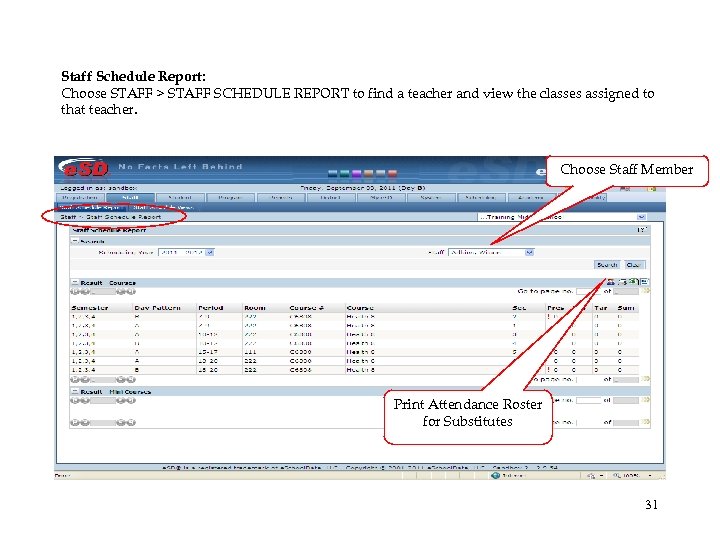Click the Internet zone globe icon in status bar
The height and width of the screenshot is (540, 720).
[495, 476]
